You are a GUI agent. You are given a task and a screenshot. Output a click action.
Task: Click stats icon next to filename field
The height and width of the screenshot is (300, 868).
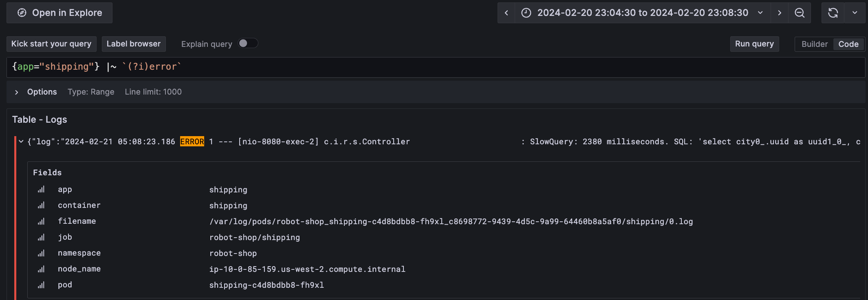click(41, 221)
